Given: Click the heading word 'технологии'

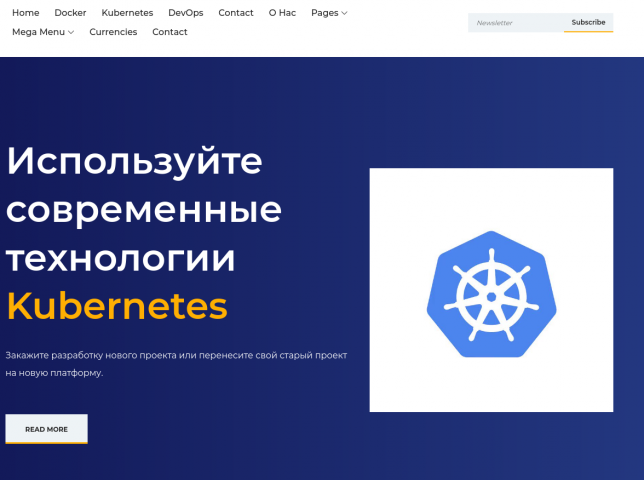Looking at the screenshot, I should [x=121, y=259].
